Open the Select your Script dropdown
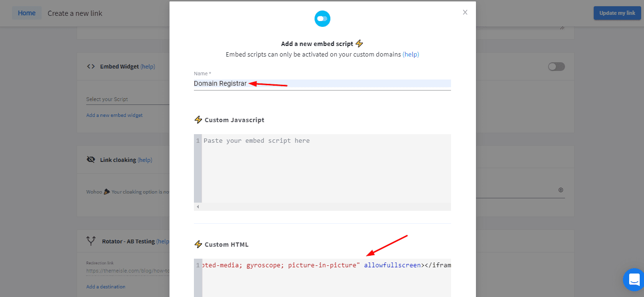The width and height of the screenshot is (644, 297). coord(127,99)
